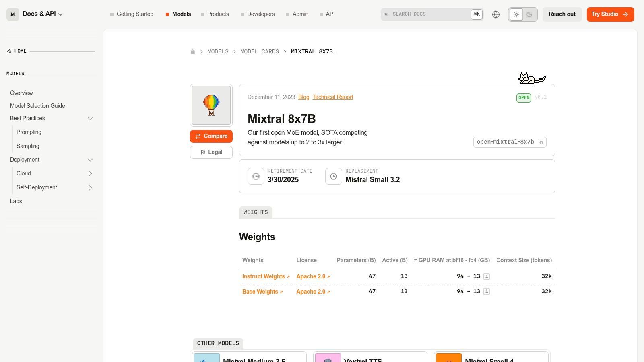Click info icon in Base Weights row
644x362 pixels.
pos(487,291)
